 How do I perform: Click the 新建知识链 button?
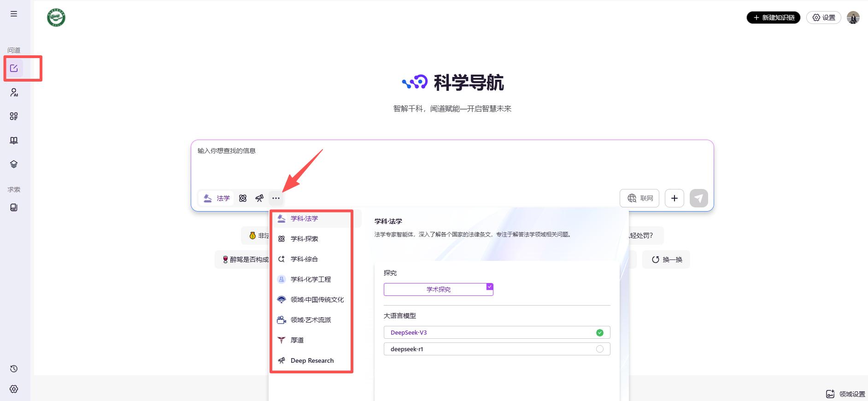[x=773, y=18]
